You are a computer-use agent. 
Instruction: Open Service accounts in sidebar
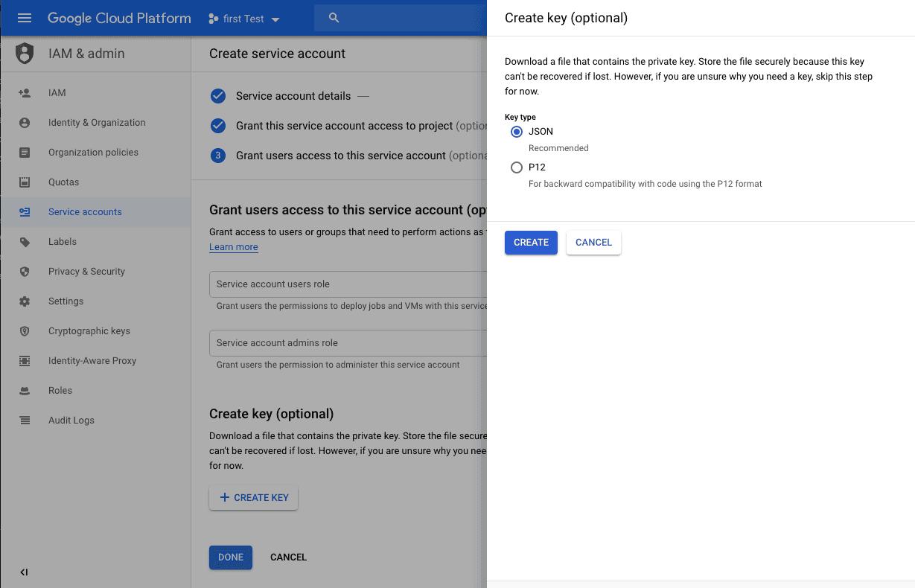(x=85, y=212)
